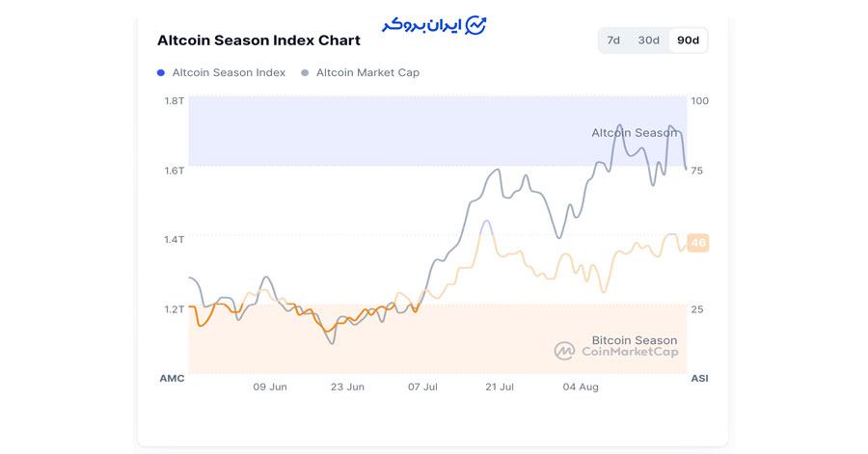
Task: Click the blue Altcoin Season Index legend dot
Action: pos(161,73)
